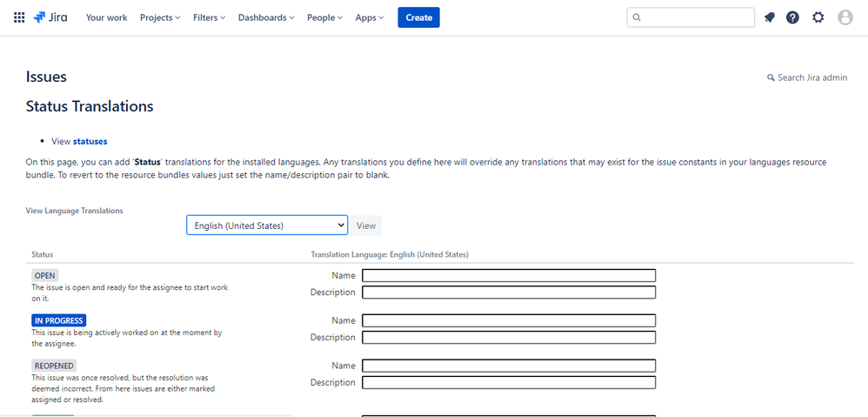Click the IN PROGRESS Description field
The width and height of the screenshot is (868, 417).
point(509,337)
